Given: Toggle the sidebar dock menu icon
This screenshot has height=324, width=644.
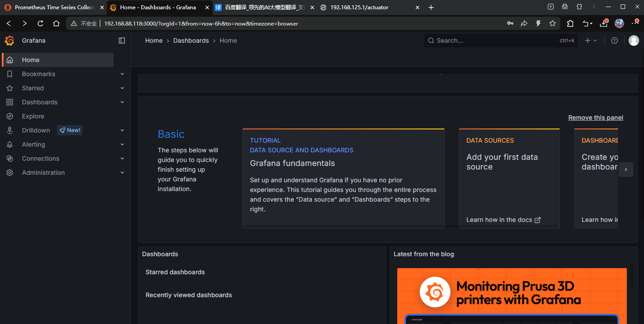Looking at the screenshot, I should tap(122, 40).
